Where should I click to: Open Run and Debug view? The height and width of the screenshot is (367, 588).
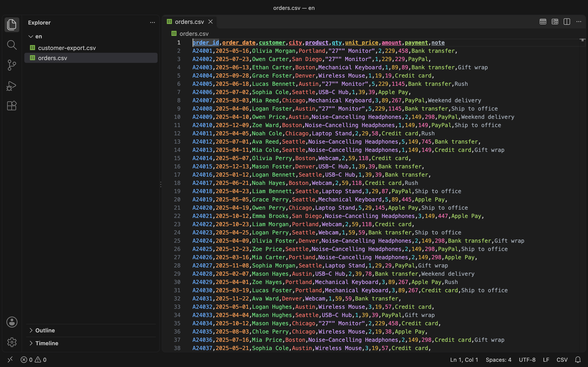12,86
